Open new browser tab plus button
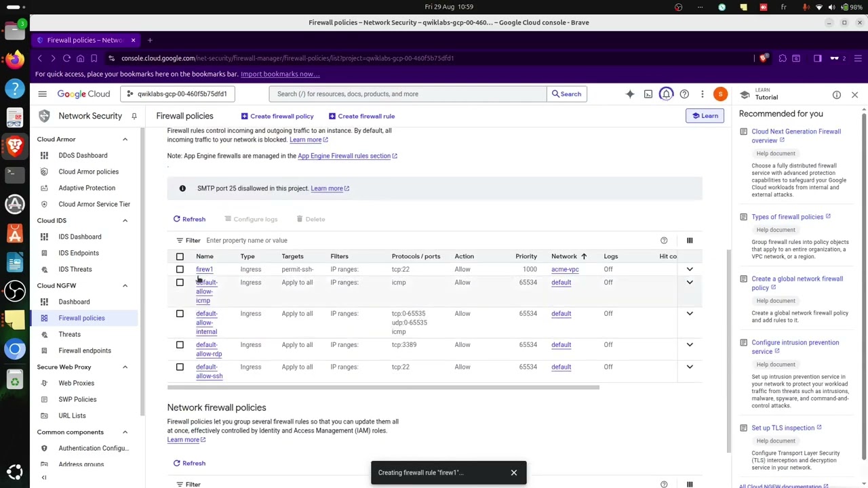 tap(150, 40)
